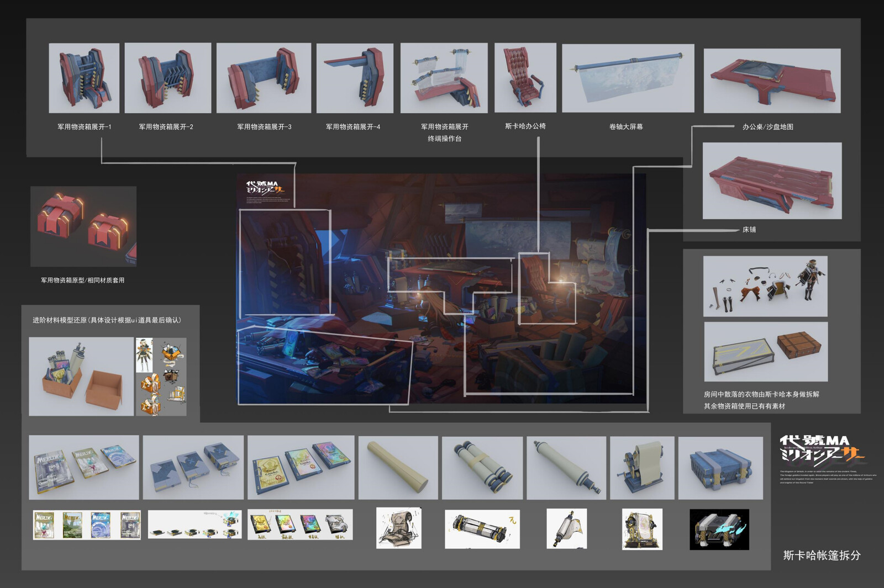Screen dimensions: 884x588
Task: Select the single scroll concept drawing
Action: [567, 529]
